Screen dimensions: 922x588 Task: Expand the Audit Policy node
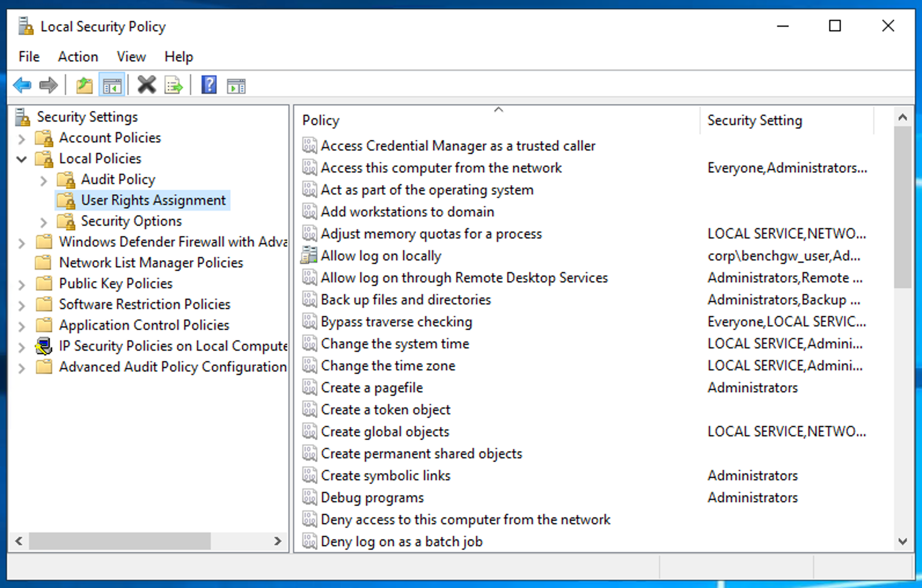click(43, 181)
